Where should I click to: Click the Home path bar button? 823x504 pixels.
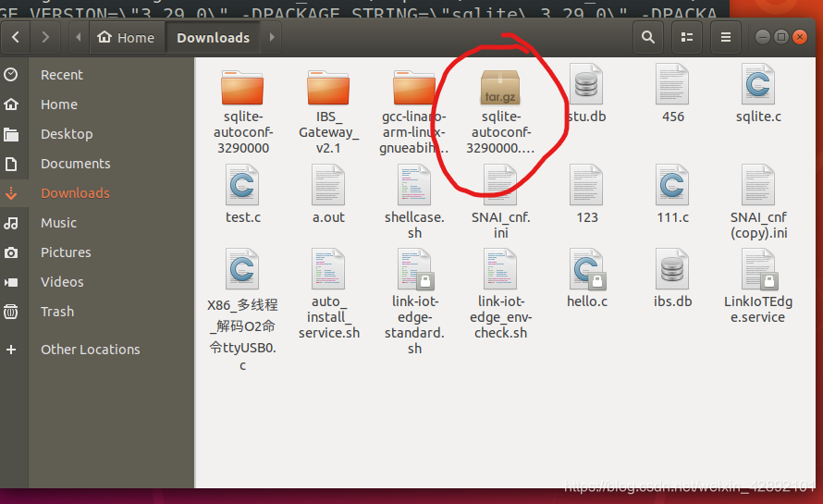coord(126,37)
